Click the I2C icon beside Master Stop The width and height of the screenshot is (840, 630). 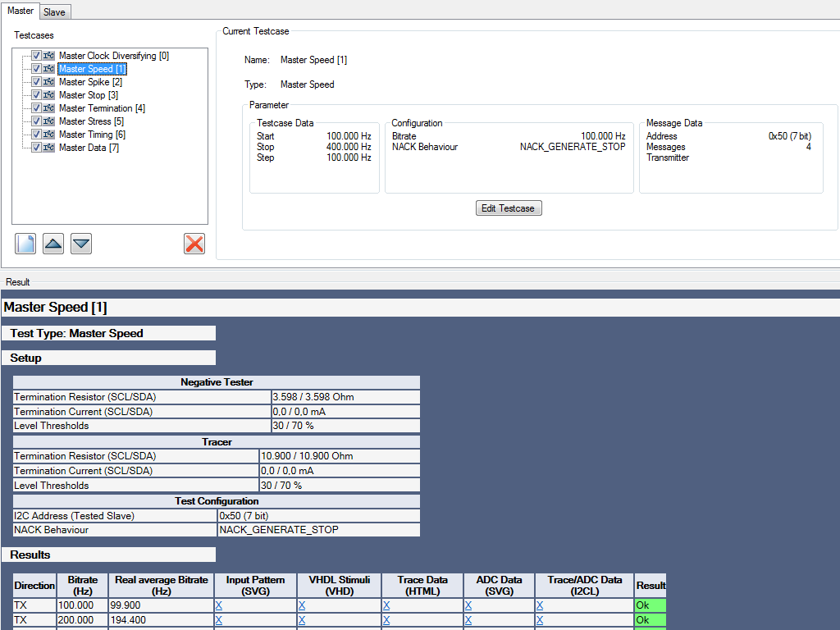pos(47,94)
